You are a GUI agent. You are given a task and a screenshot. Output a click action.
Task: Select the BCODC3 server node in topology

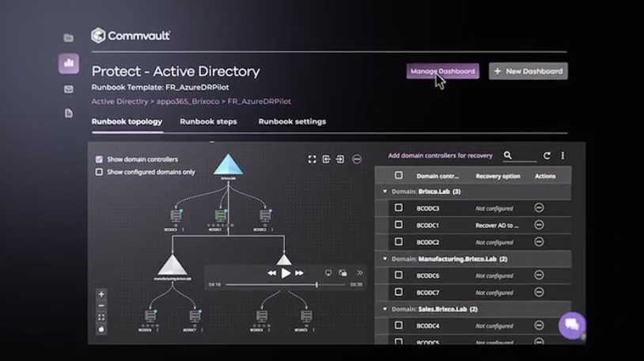(176, 215)
